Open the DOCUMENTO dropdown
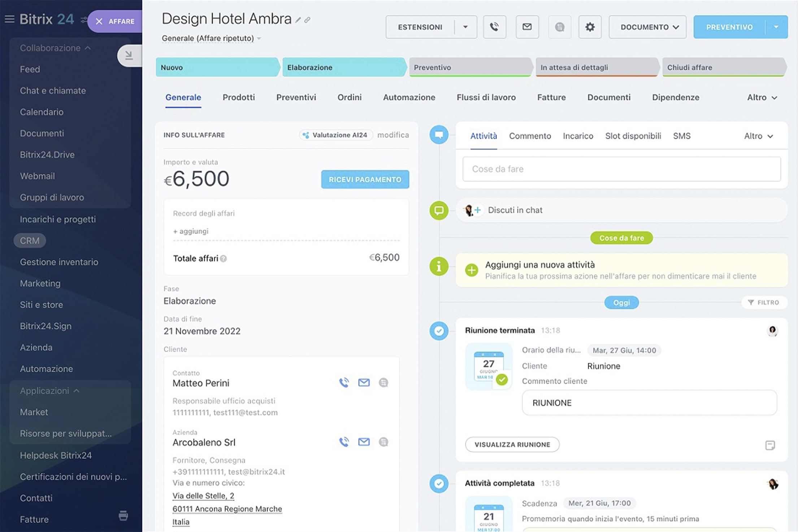The image size is (798, 532). pyautogui.click(x=647, y=27)
